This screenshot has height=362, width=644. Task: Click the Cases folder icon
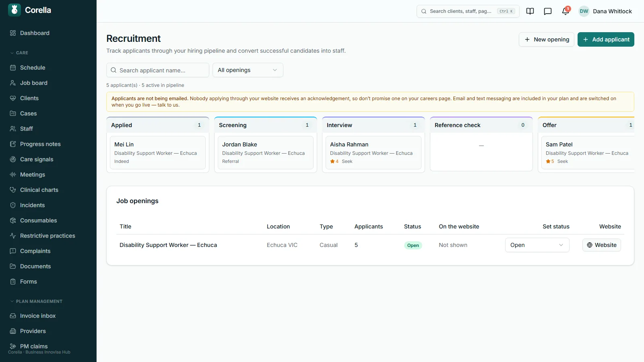click(13, 113)
